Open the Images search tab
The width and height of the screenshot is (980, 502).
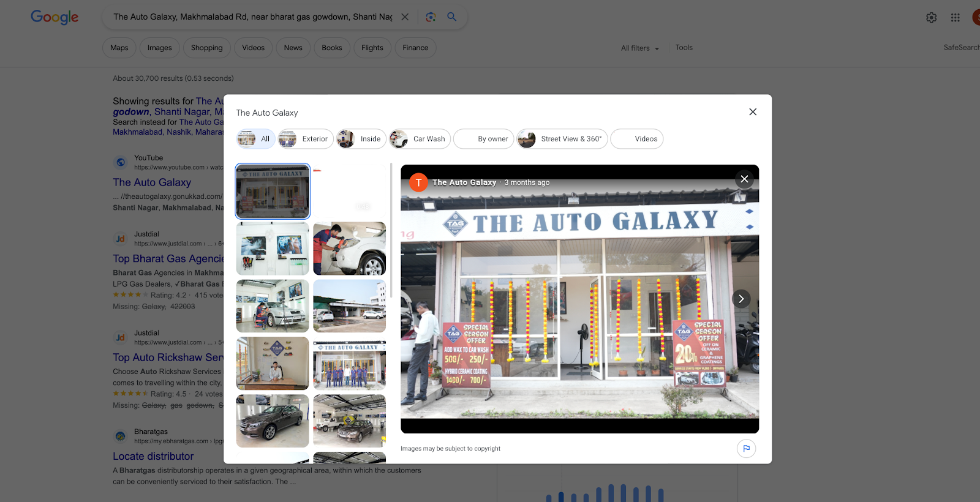pos(160,48)
